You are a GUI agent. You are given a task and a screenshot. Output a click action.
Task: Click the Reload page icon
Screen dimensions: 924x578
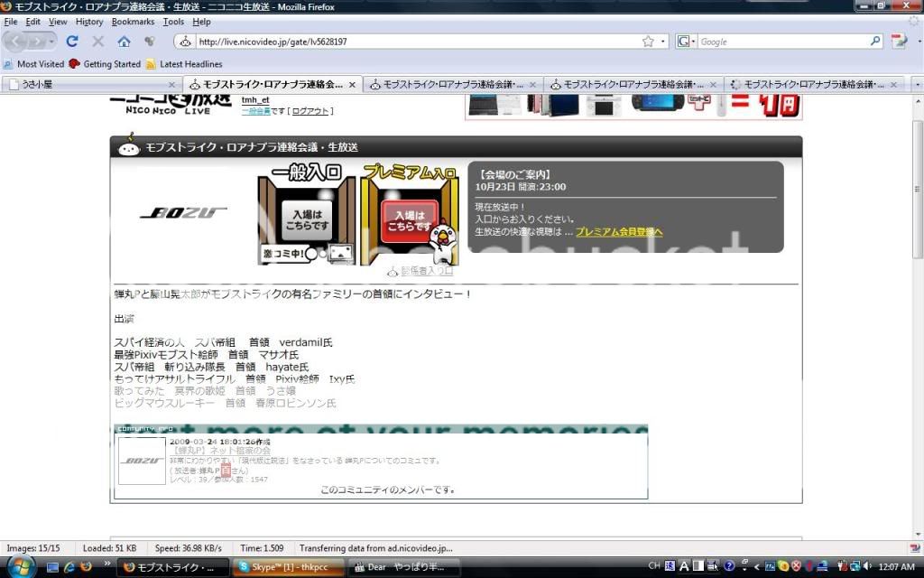coord(72,42)
